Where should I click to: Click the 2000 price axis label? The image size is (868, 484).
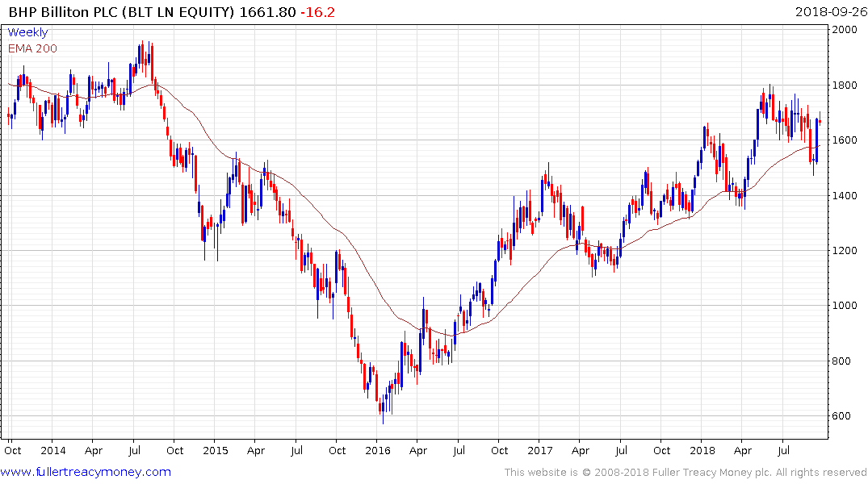(x=845, y=30)
